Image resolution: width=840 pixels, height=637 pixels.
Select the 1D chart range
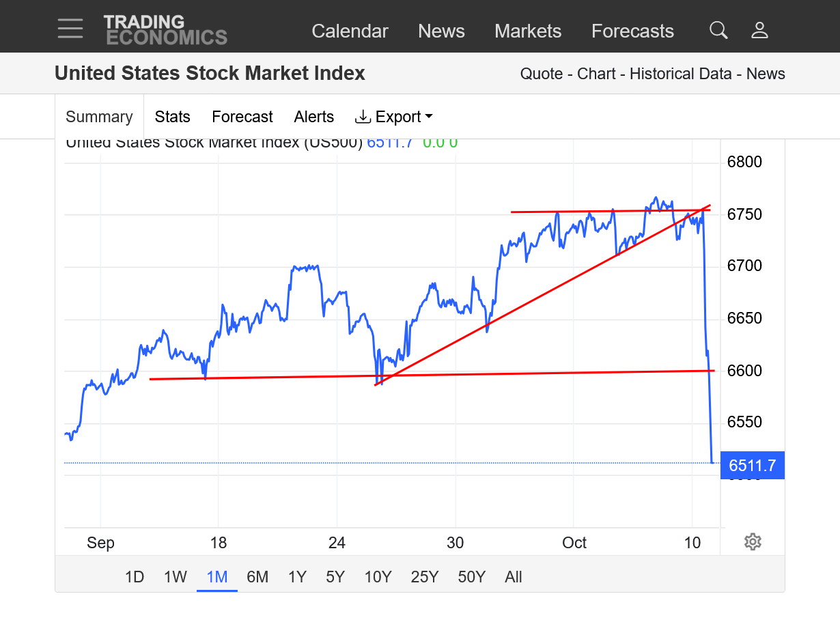(135, 577)
